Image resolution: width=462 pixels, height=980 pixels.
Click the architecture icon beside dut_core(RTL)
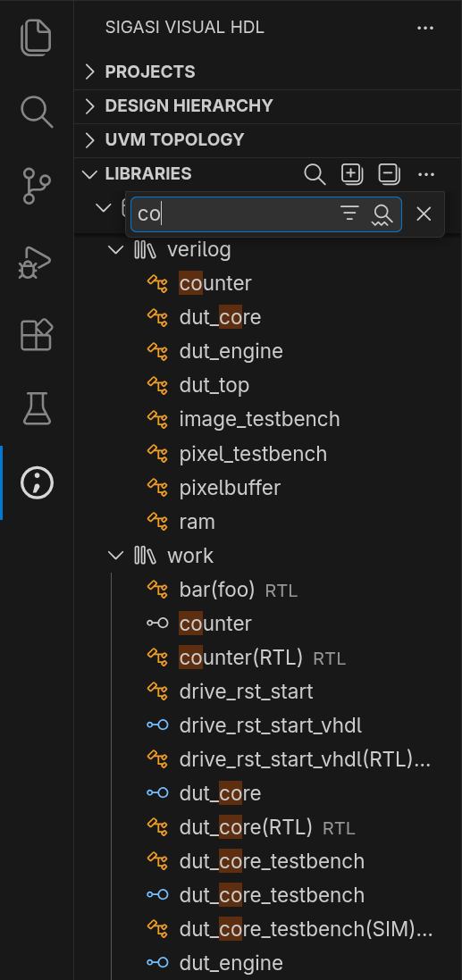coord(157,827)
